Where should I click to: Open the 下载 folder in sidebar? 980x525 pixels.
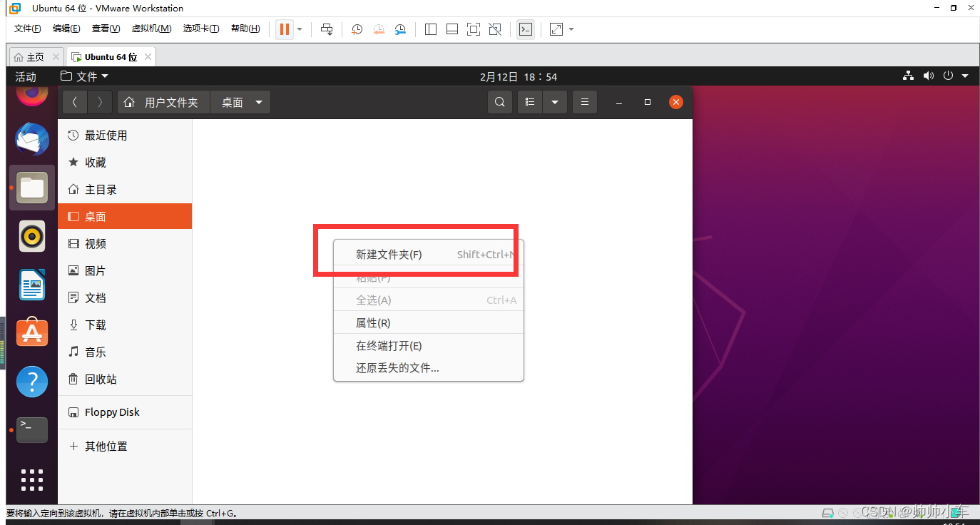125,325
